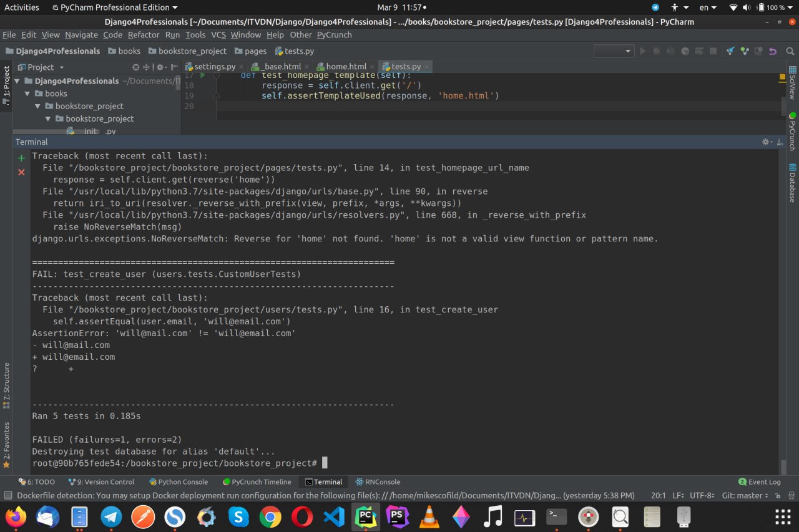Open RNConsole tool window

click(378, 482)
